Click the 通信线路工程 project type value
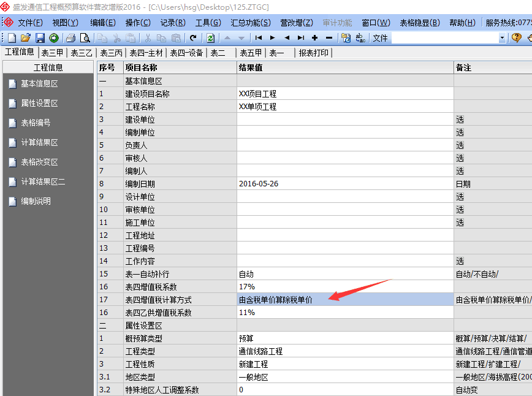 pyautogui.click(x=345, y=351)
